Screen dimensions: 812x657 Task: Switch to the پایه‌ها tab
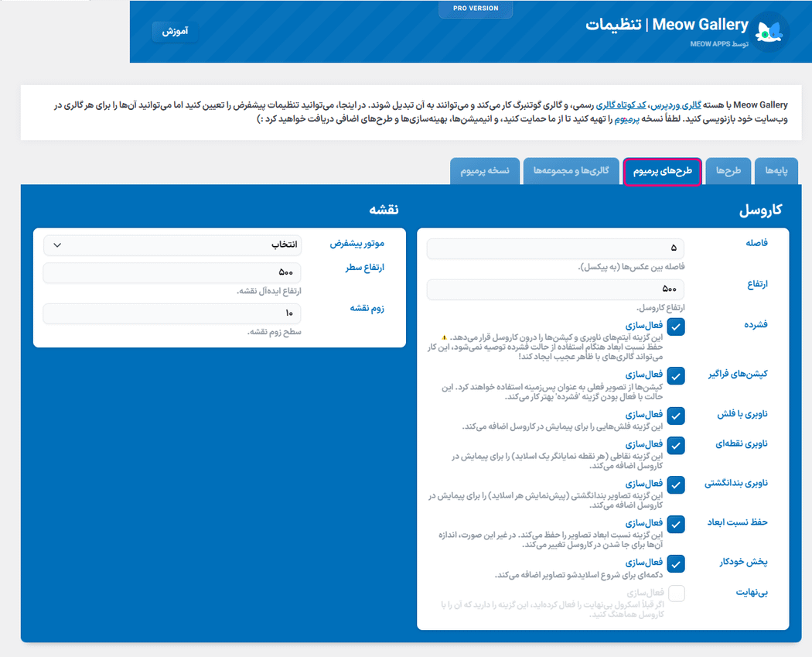(776, 171)
